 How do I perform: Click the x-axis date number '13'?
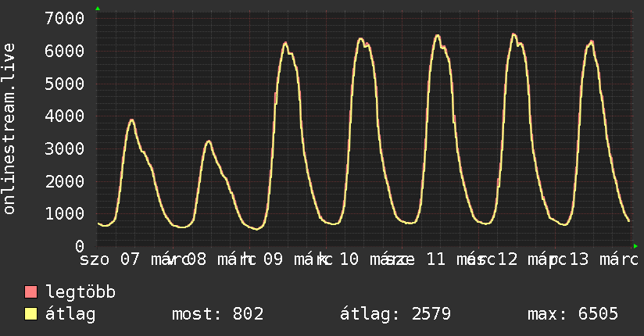coord(579,259)
